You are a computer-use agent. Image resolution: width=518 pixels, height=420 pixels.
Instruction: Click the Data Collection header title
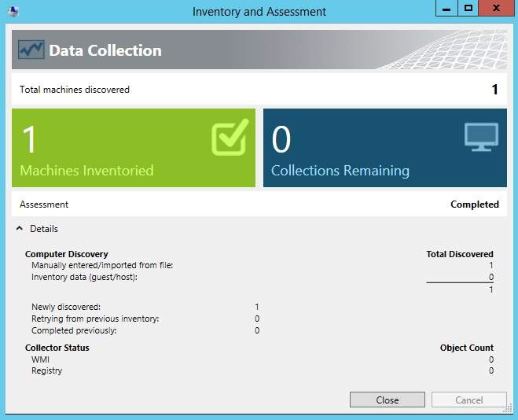pyautogui.click(x=105, y=50)
